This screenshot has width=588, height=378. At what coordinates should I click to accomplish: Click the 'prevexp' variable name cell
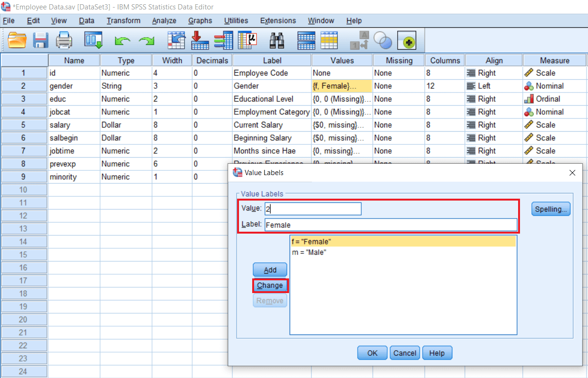[74, 164]
